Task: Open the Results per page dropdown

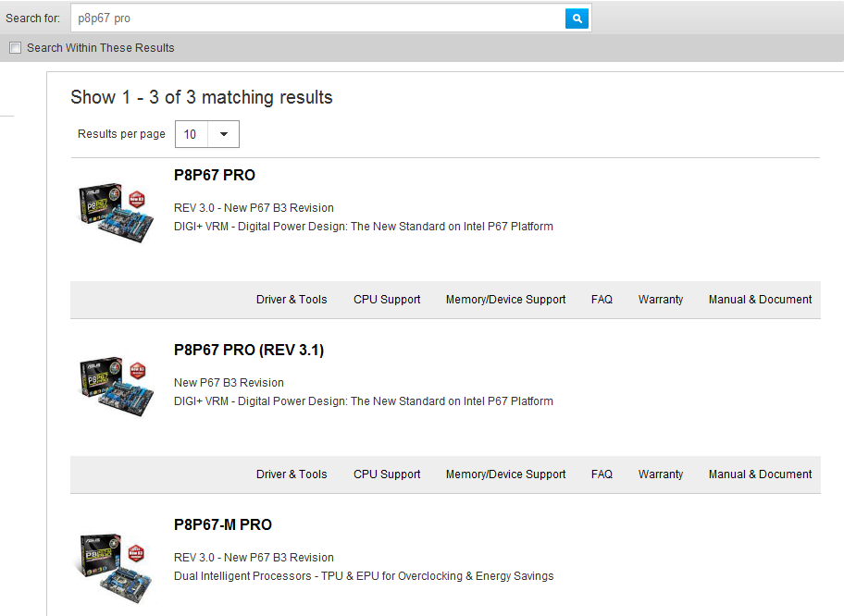Action: tap(207, 134)
